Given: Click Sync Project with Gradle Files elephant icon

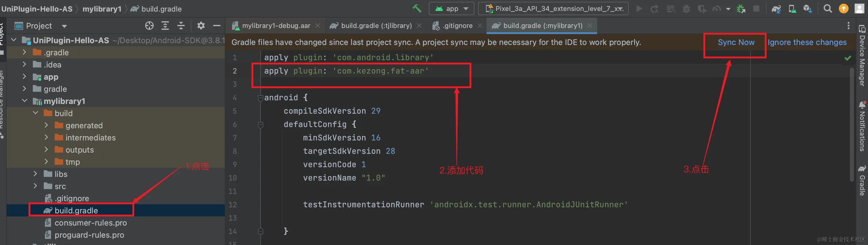Looking at the screenshot, I should (x=776, y=9).
